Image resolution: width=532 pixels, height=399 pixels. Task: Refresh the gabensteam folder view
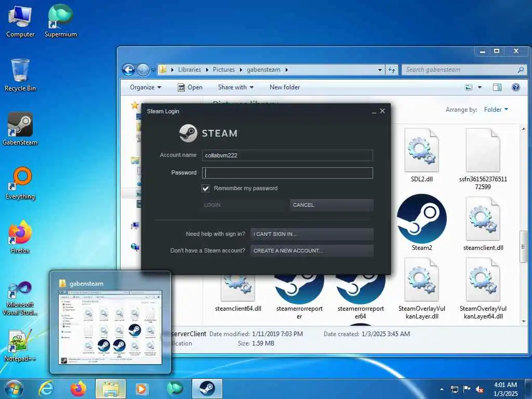click(392, 70)
